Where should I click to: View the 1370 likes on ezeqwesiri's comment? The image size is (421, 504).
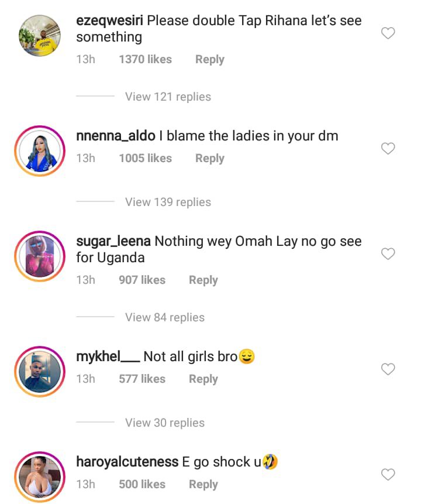[x=145, y=59]
